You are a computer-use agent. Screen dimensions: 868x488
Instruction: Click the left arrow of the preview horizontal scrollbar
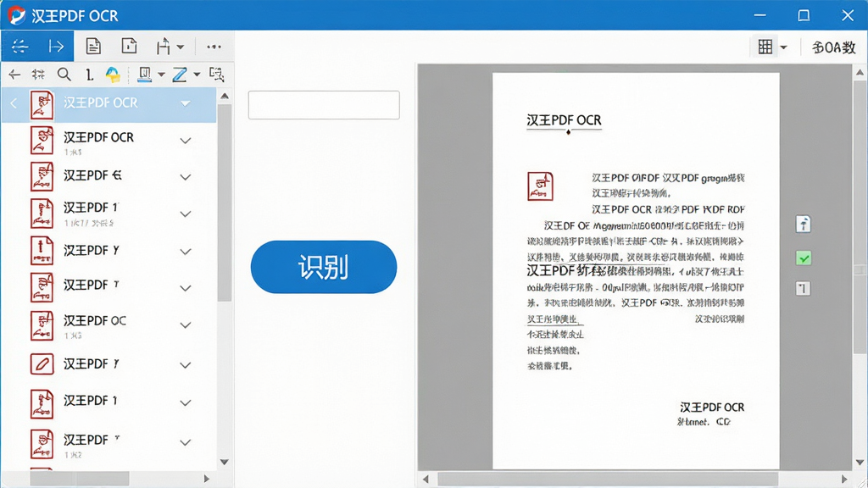coord(426,479)
